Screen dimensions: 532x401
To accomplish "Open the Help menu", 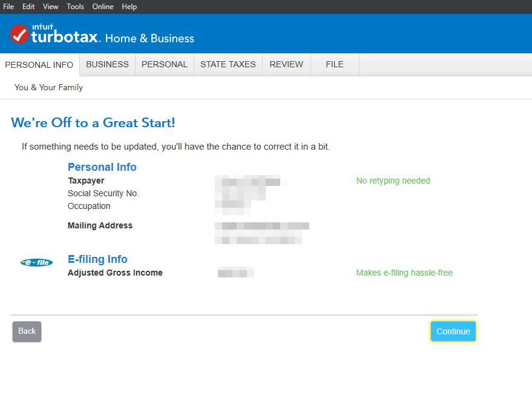I will click(130, 7).
